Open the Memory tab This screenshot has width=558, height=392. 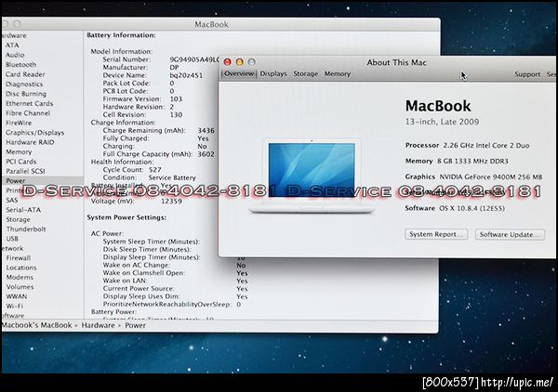click(338, 73)
